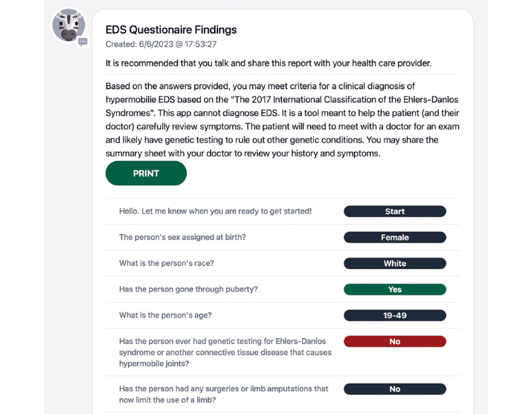Click the green Yes puberty answer
532x414 pixels.
(x=394, y=290)
